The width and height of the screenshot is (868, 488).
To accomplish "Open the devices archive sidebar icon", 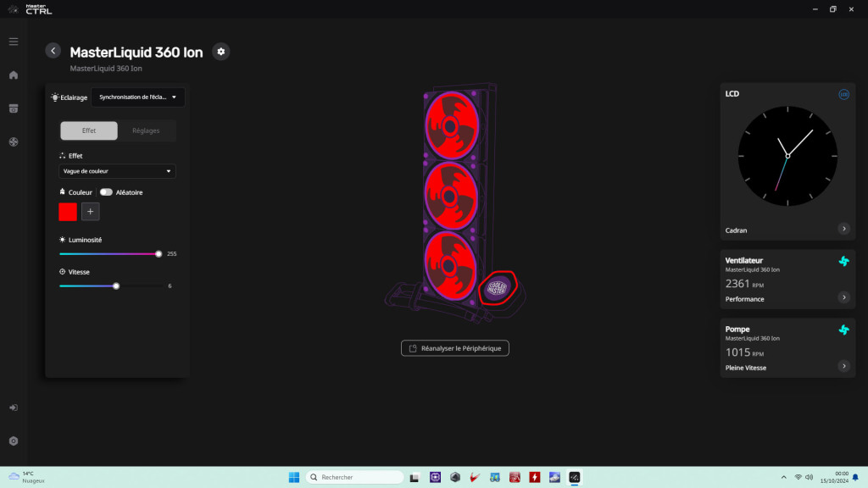I will point(14,108).
